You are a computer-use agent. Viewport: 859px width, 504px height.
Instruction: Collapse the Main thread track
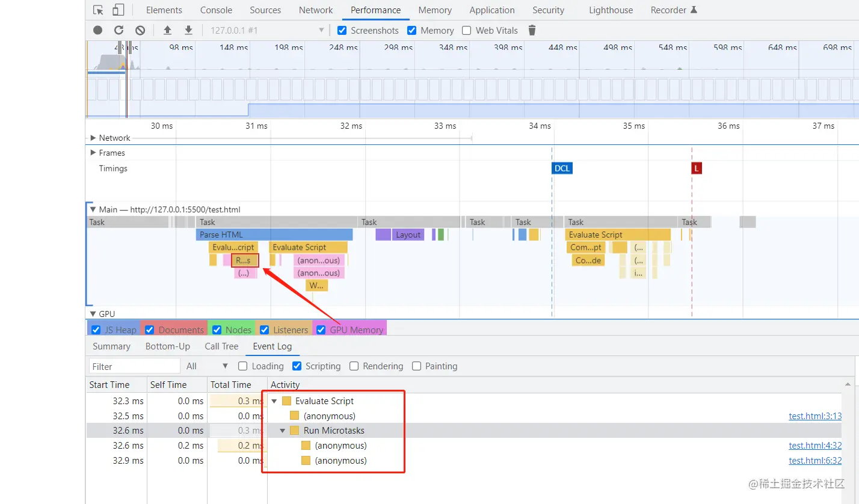coord(93,209)
